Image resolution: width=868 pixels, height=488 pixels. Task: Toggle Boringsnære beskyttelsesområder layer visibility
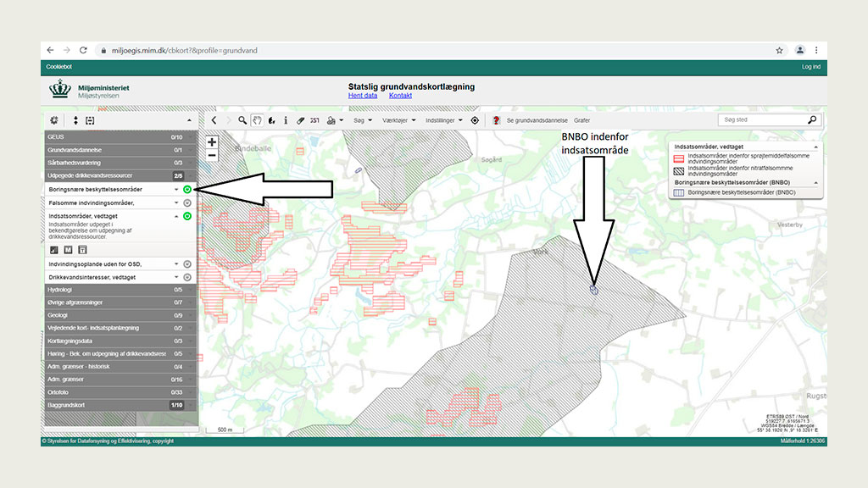point(186,190)
